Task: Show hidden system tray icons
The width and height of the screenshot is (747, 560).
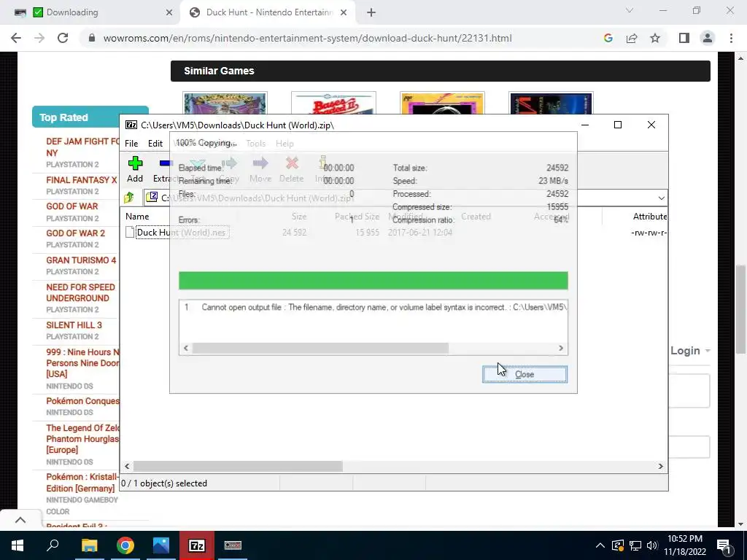Action: (600, 545)
